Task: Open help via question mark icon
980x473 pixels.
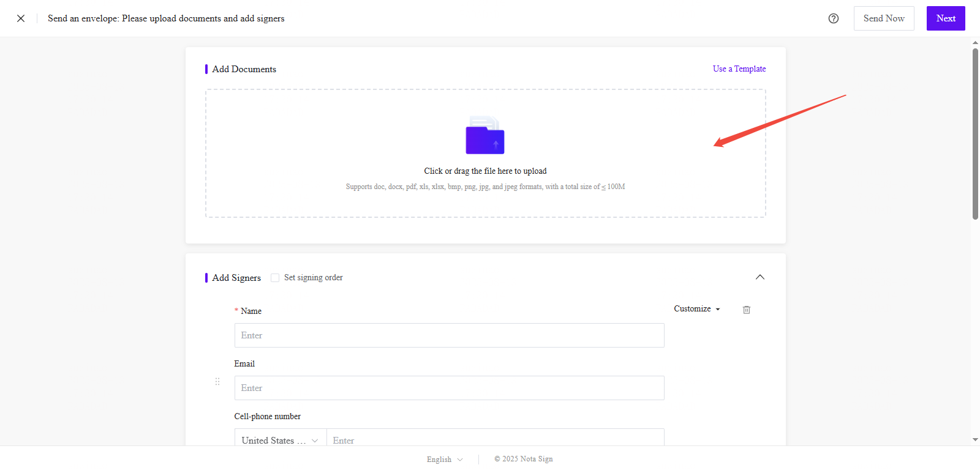Action: click(x=833, y=18)
